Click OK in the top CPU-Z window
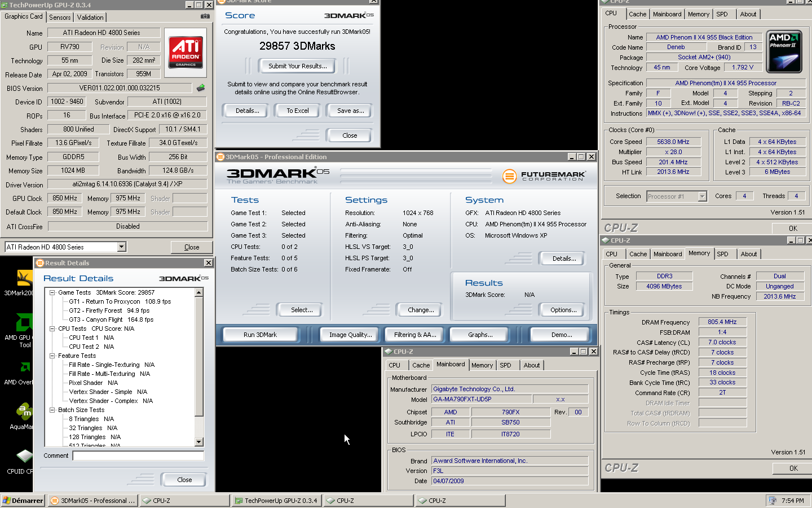 coord(793,229)
